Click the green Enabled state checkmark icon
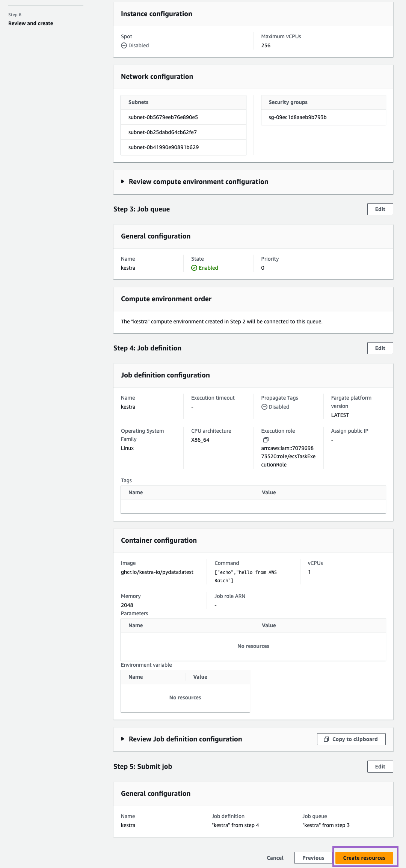Image resolution: width=406 pixels, height=868 pixels. click(194, 268)
